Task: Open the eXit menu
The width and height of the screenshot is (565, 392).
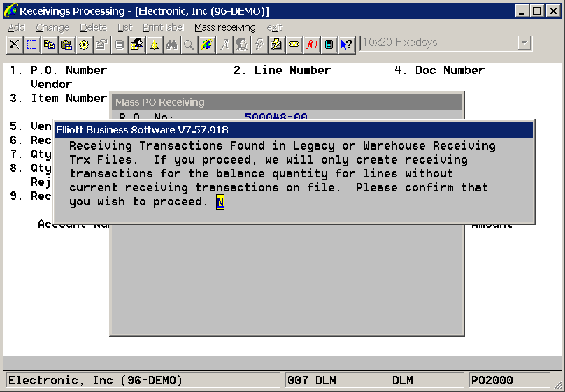Action: (x=275, y=27)
